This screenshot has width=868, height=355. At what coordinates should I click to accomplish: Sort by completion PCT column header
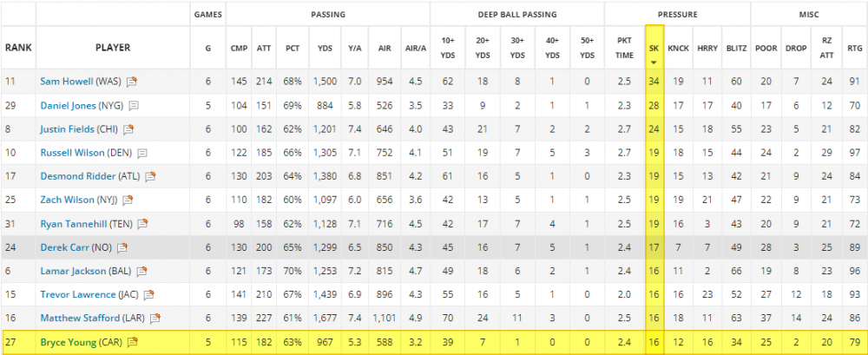click(x=292, y=47)
